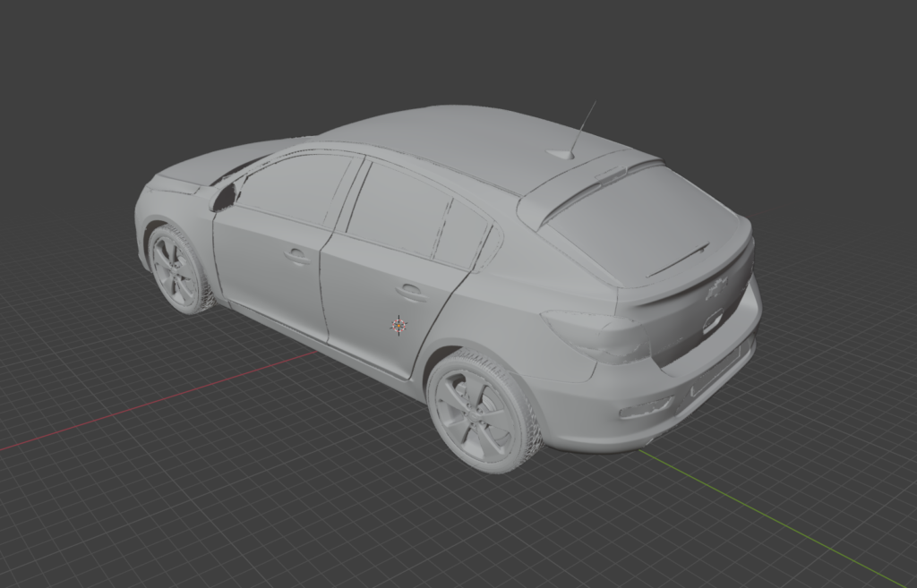Click the side mirror of the car model

click(223, 196)
